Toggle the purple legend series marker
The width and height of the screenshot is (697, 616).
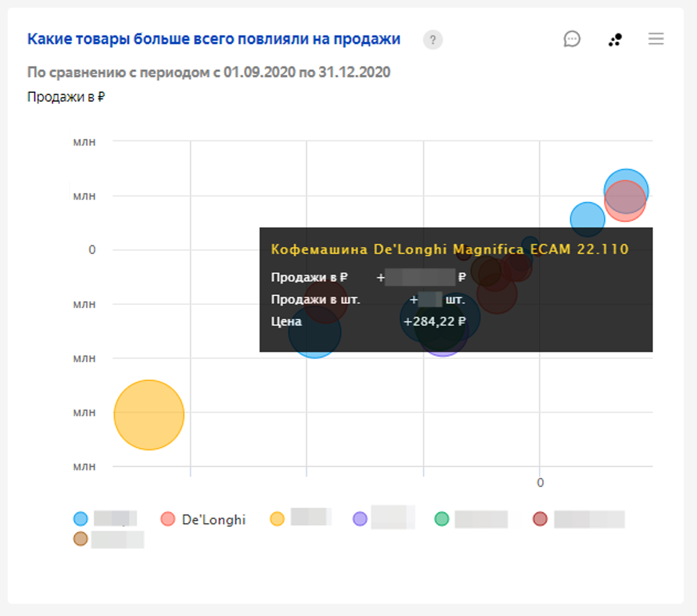pyautogui.click(x=360, y=519)
